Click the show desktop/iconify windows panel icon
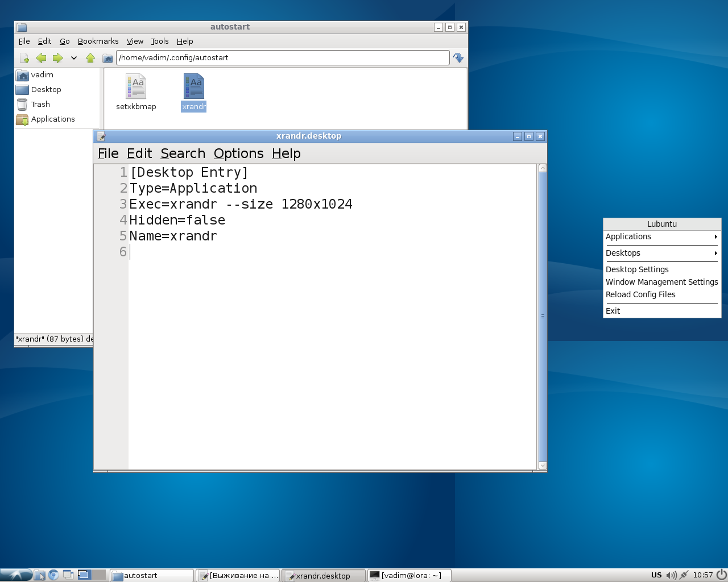The height and width of the screenshot is (582, 728). pyautogui.click(x=68, y=575)
